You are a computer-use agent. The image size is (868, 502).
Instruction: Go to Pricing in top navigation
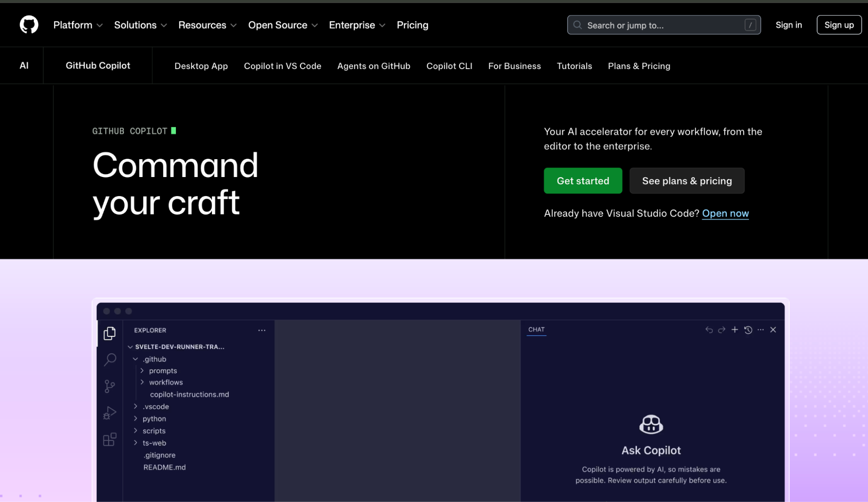tap(413, 25)
